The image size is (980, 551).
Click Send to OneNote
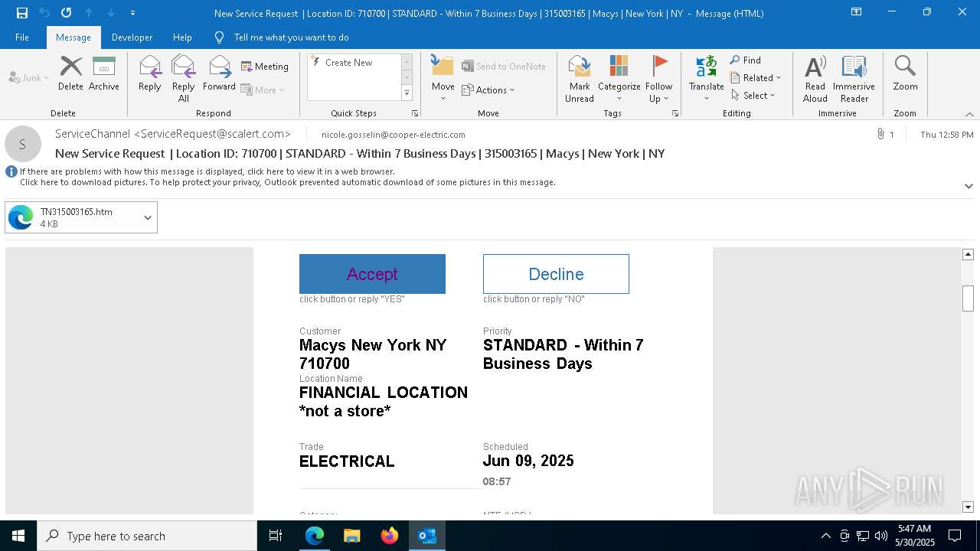pyautogui.click(x=504, y=67)
